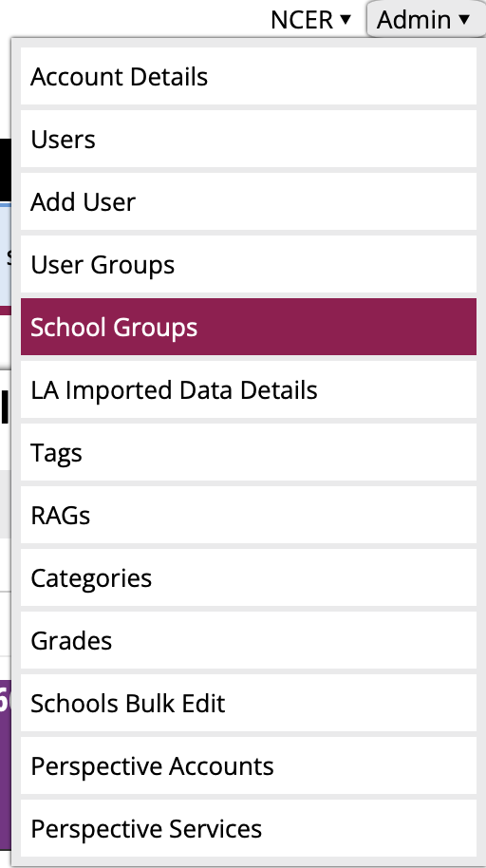Open the User Groups page
The image size is (486, 868).
click(248, 264)
